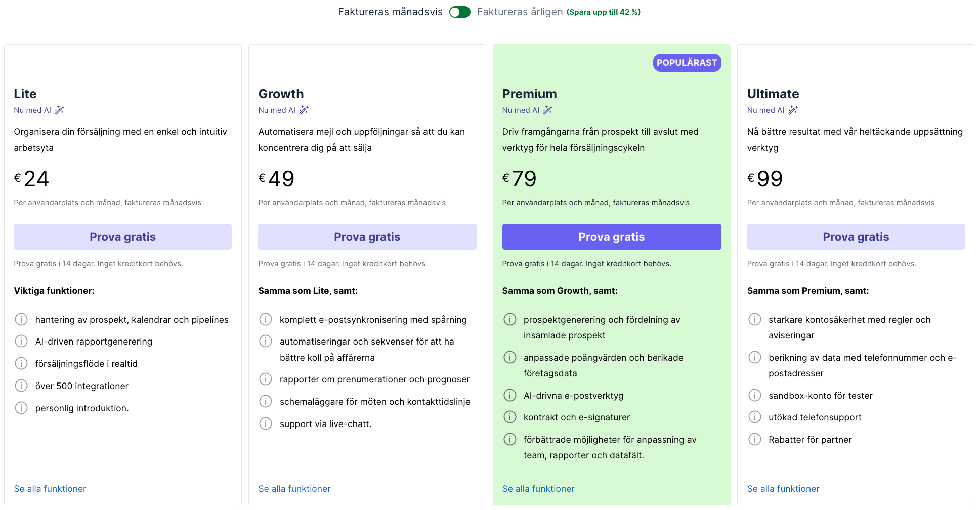Toggle billing to yearly switch
The height and width of the screenshot is (510, 980).
click(x=459, y=12)
